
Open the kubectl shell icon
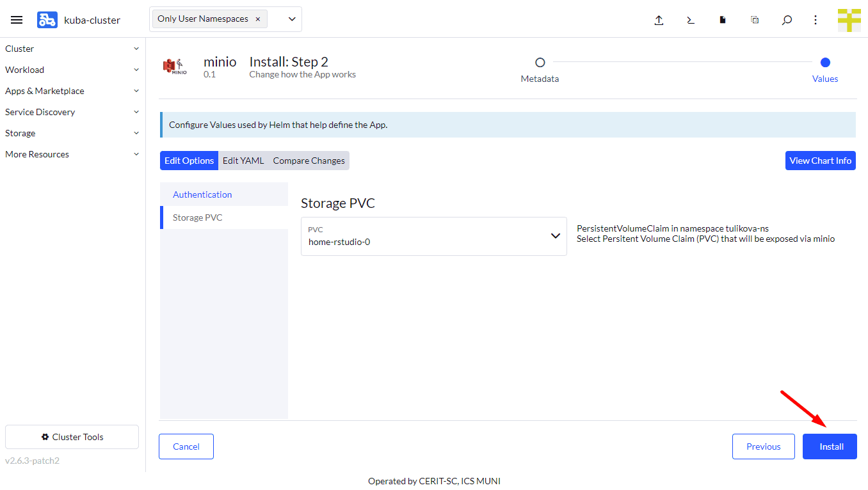[x=691, y=20]
